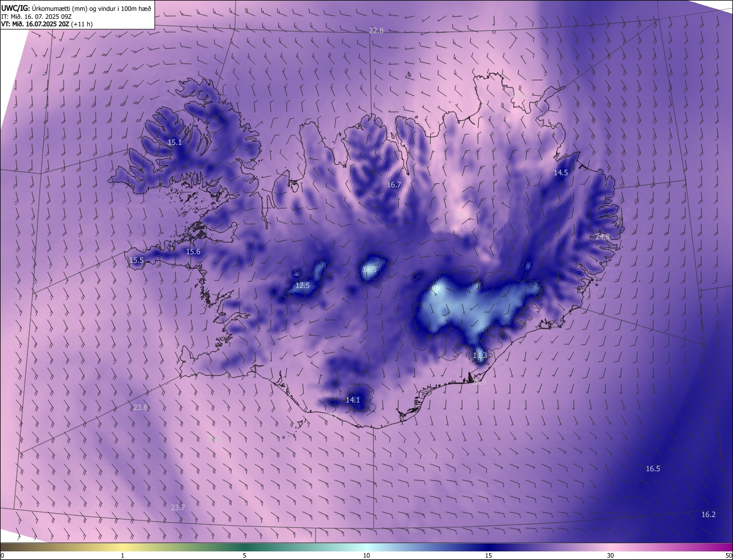Click the 16.2 value over the sea

pyautogui.click(x=708, y=514)
